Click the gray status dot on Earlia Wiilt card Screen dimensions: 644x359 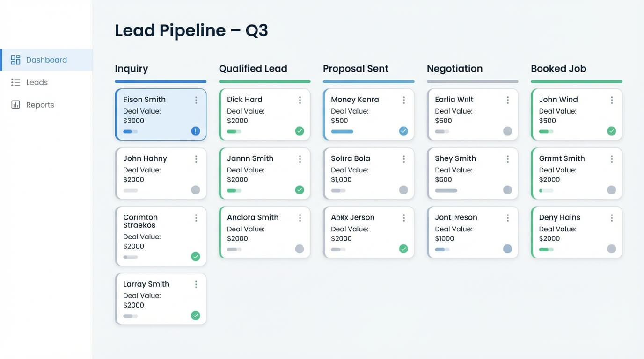(x=507, y=131)
